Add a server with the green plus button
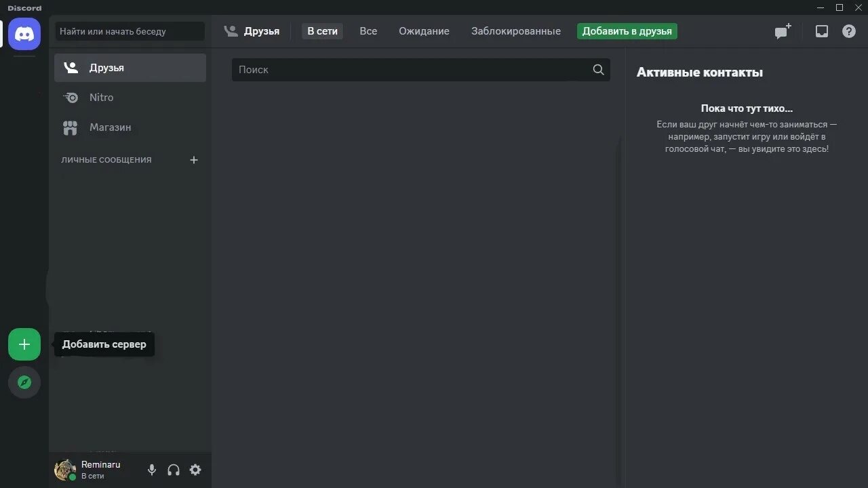This screenshot has height=488, width=868. tap(24, 344)
